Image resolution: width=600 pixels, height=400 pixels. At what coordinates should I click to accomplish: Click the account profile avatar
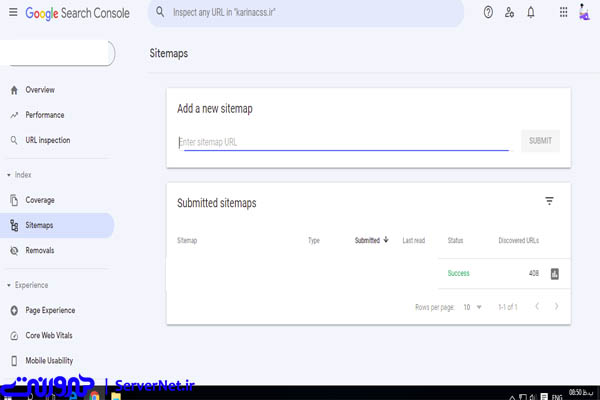point(585,13)
